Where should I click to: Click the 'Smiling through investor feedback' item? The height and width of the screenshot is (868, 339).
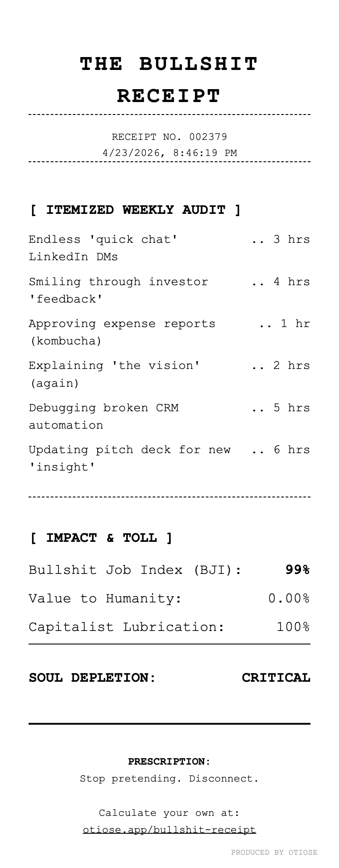pyautogui.click(x=118, y=290)
